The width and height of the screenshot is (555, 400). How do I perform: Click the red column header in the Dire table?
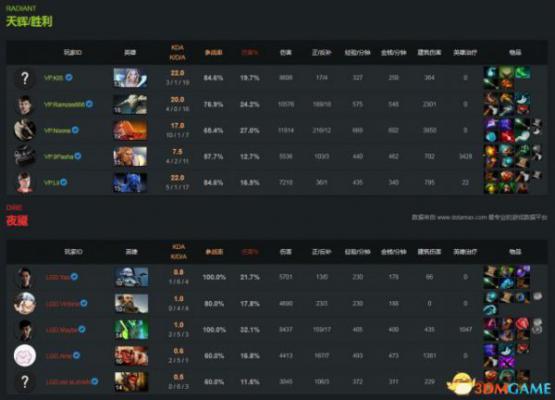coord(250,252)
